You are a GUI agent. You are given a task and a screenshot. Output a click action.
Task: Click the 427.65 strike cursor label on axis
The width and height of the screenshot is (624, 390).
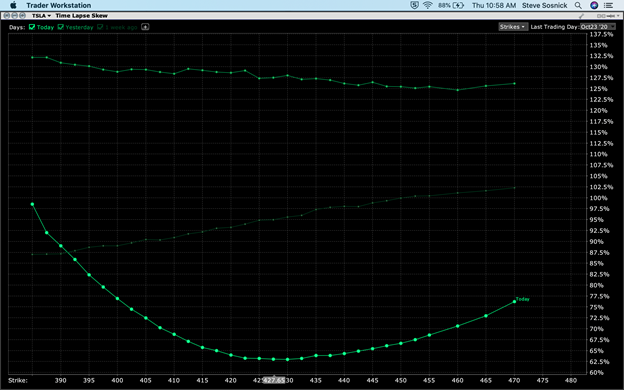tap(274, 380)
